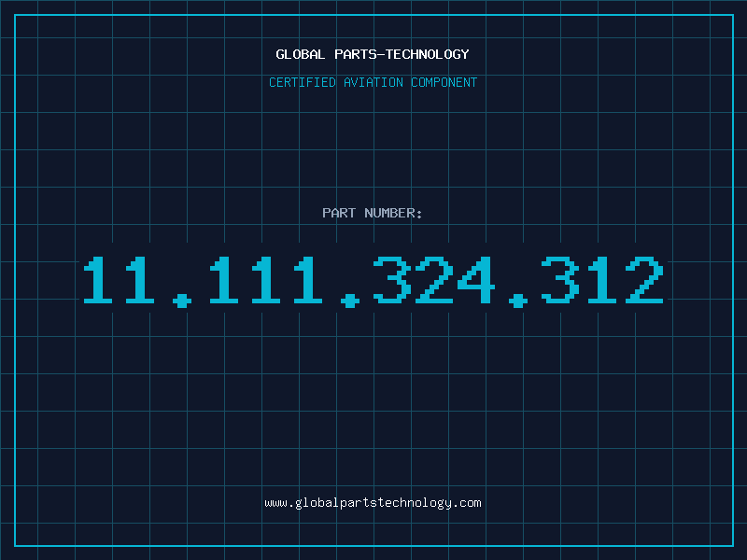The image size is (747, 560).
Task: Open the www.globalpartstechnology.com link
Action: pos(373,503)
